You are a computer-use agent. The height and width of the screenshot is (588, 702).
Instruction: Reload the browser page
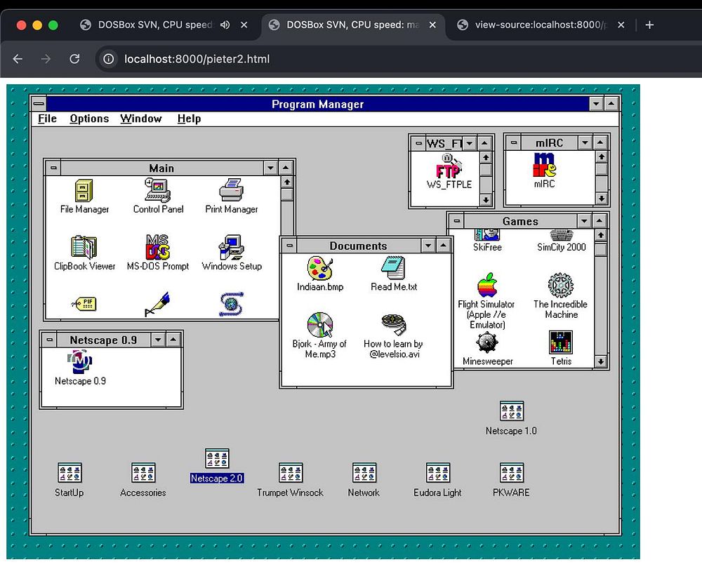pyautogui.click(x=75, y=59)
